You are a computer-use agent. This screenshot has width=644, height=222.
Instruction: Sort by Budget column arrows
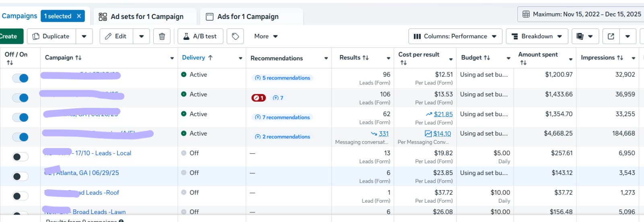coord(487,58)
